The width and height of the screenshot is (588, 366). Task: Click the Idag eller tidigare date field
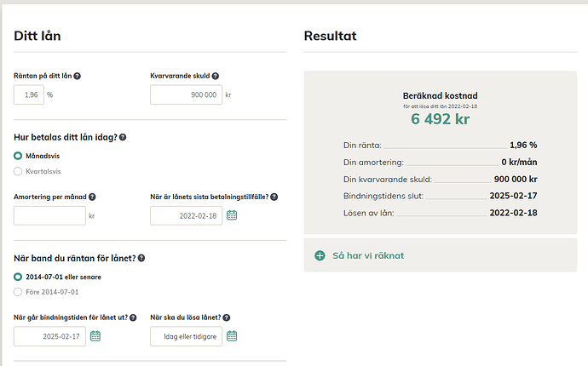coord(186,336)
